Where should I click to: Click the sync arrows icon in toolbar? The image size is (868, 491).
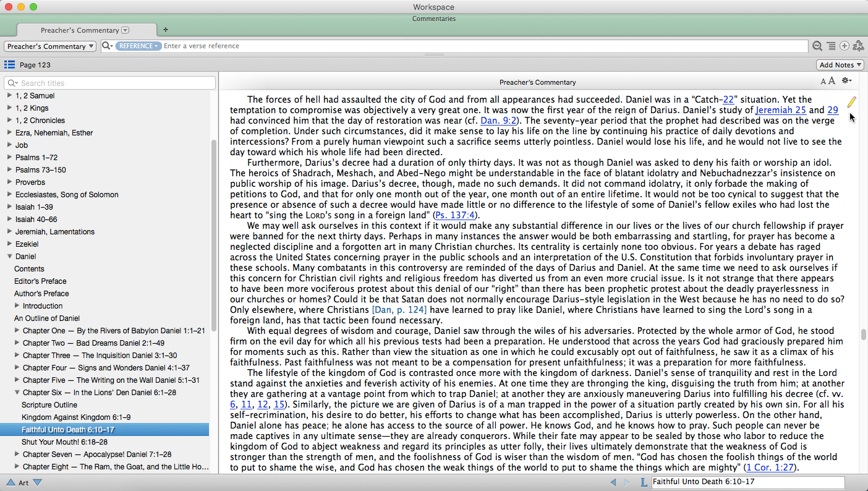(858, 46)
